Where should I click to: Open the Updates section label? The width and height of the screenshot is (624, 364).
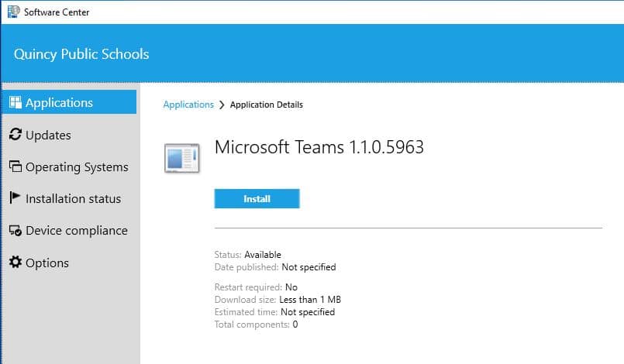[48, 135]
